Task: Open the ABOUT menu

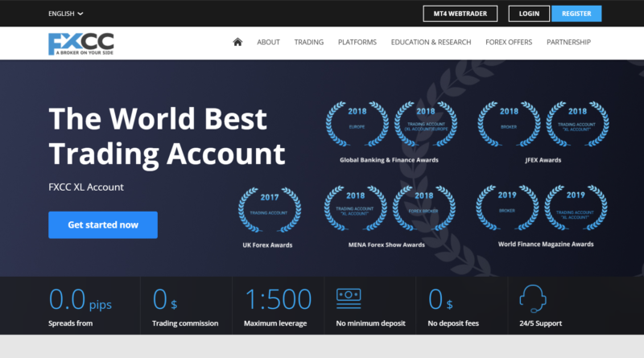Action: click(x=268, y=42)
